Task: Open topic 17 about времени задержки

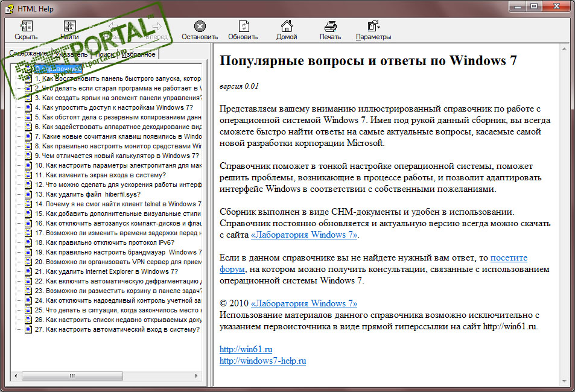Action: (x=118, y=233)
